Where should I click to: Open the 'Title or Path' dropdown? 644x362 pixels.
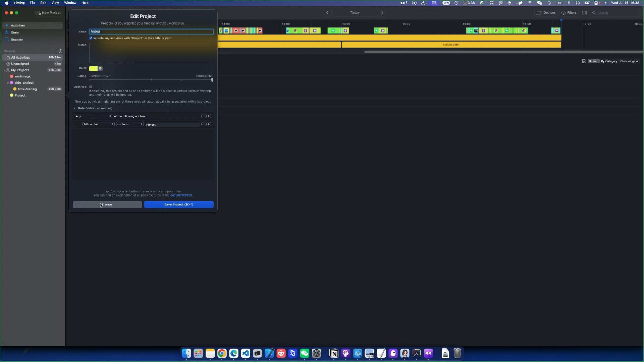pyautogui.click(x=98, y=124)
